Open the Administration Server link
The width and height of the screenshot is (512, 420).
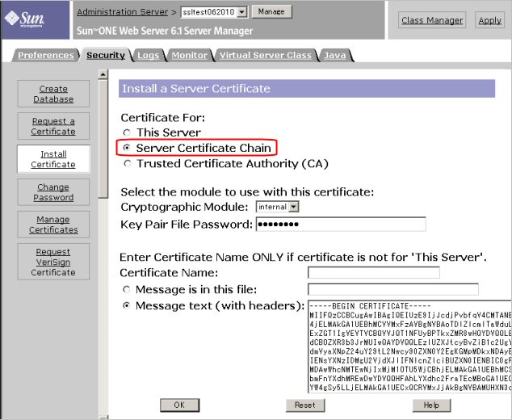click(x=123, y=12)
